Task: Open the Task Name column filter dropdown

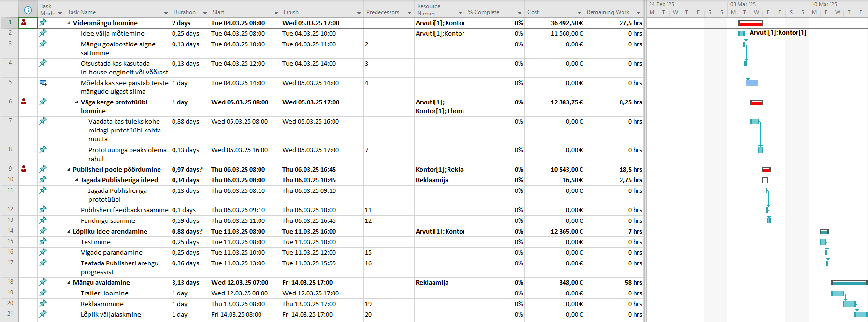Action: click(166, 13)
